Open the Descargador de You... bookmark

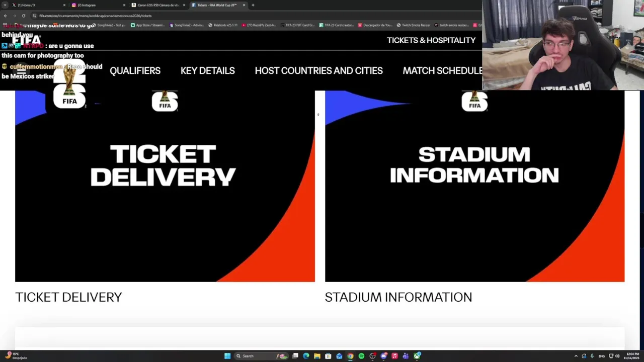click(x=375, y=25)
